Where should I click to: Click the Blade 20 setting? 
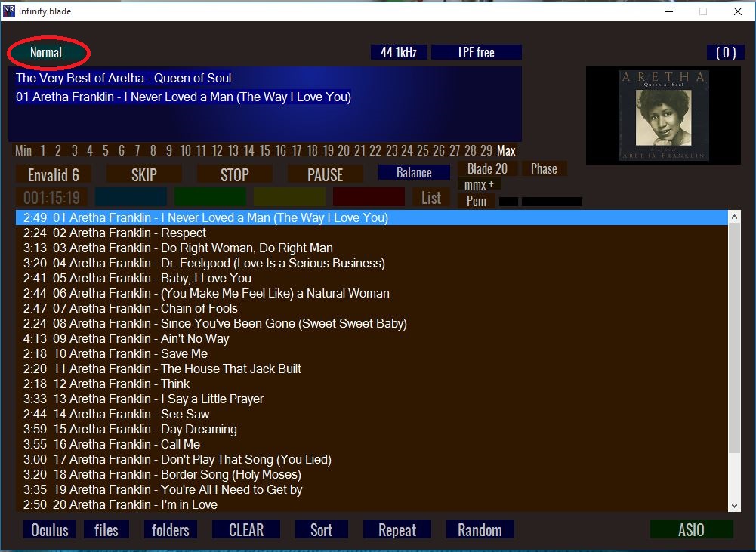click(487, 168)
